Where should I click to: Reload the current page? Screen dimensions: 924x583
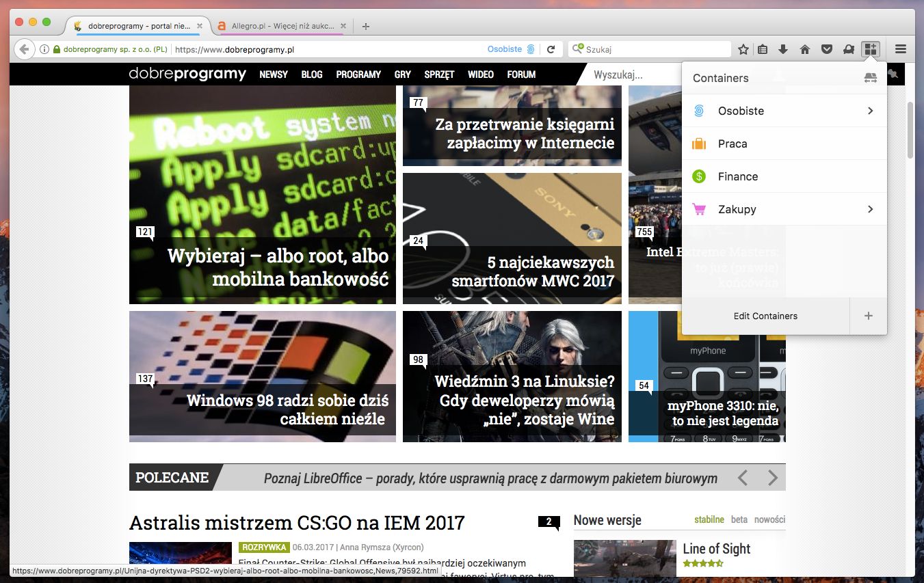click(551, 49)
